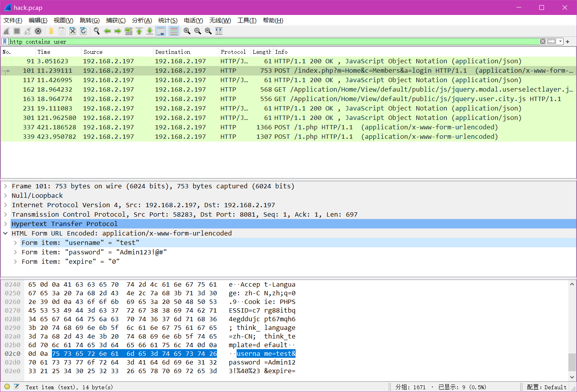The height and width of the screenshot is (392, 577).
Task: Open display filter bookmarks
Action: (x=4, y=41)
